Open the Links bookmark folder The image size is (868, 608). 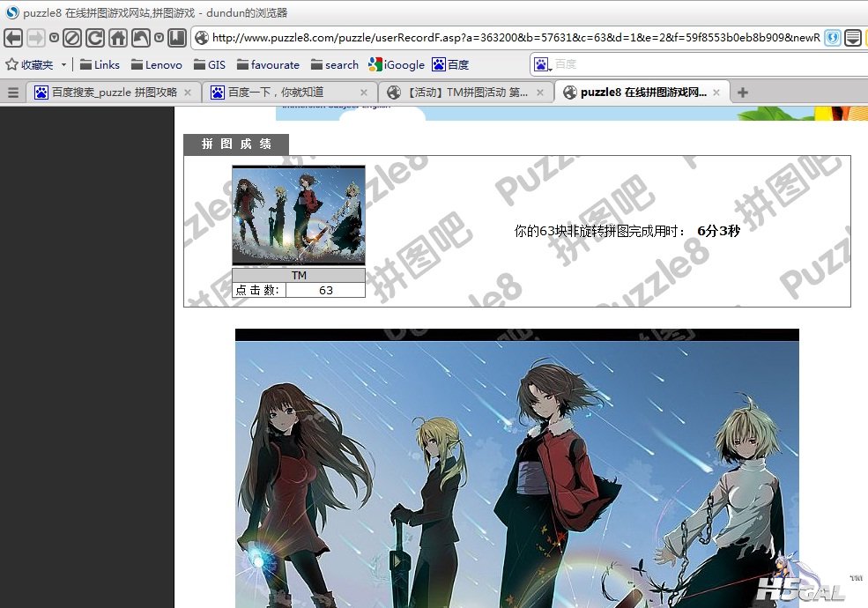click(x=100, y=65)
